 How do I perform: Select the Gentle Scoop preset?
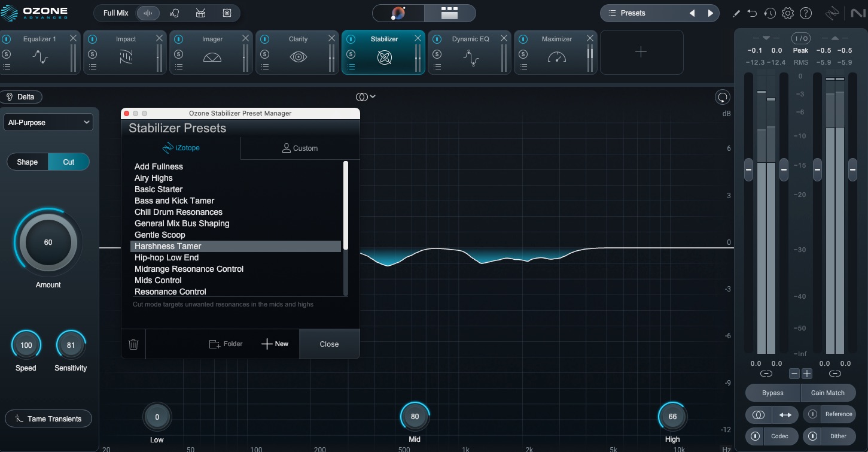160,235
